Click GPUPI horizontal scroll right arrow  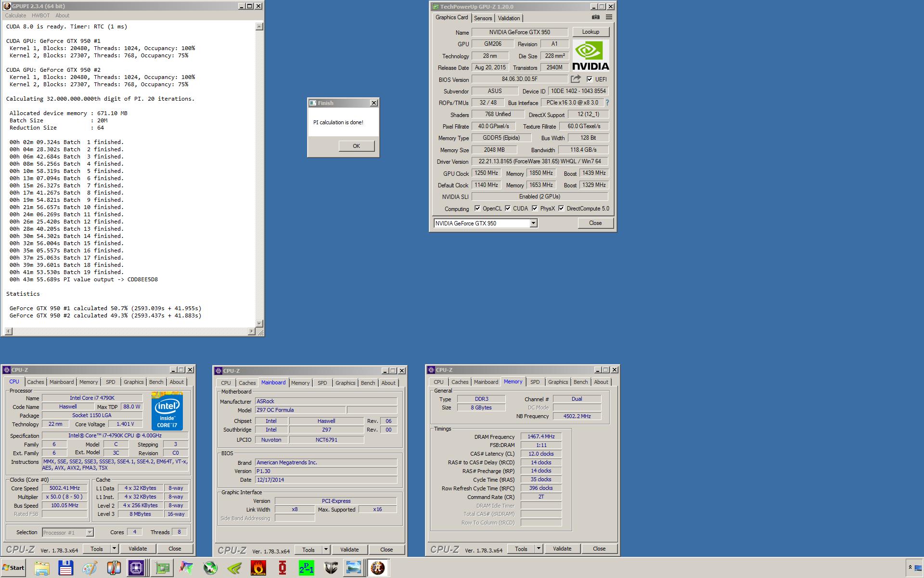point(251,331)
